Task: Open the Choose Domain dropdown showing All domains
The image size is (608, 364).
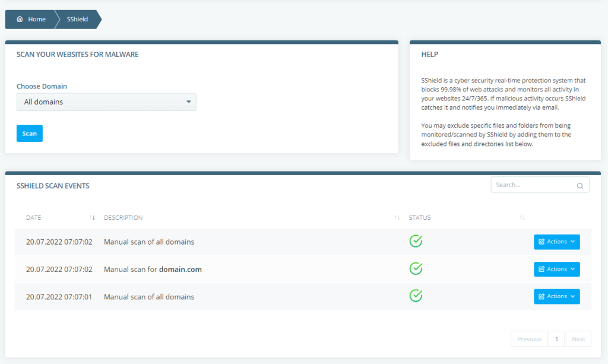Action: [106, 102]
